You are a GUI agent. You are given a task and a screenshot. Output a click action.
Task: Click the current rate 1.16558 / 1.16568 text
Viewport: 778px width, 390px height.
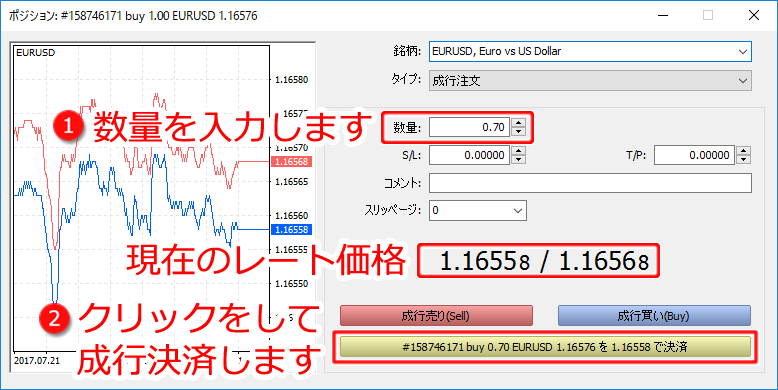[x=544, y=261]
